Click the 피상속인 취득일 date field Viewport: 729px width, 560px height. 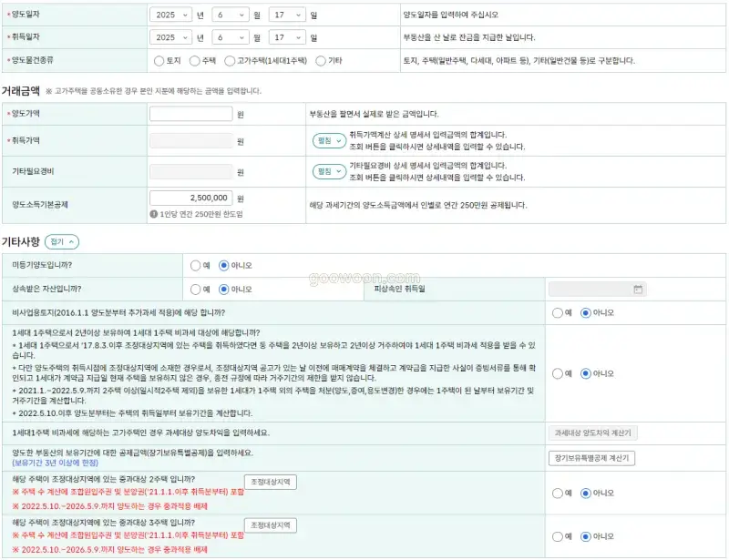pyautogui.click(x=598, y=289)
